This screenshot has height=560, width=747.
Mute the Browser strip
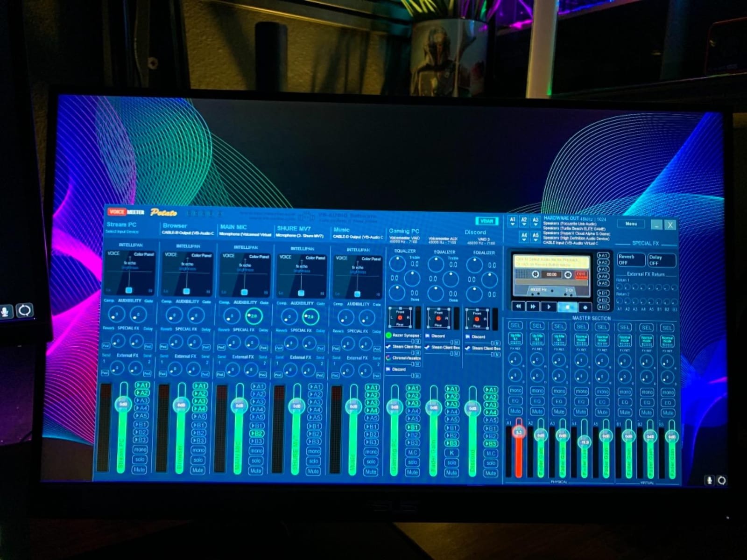[197, 470]
